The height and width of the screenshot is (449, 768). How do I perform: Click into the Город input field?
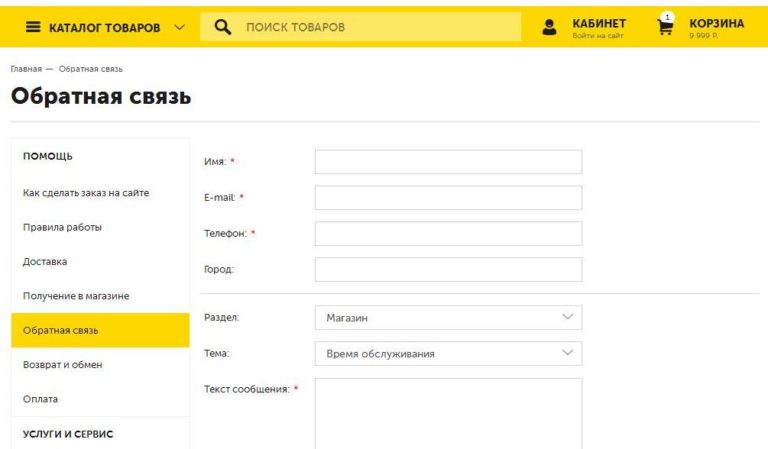(448, 269)
